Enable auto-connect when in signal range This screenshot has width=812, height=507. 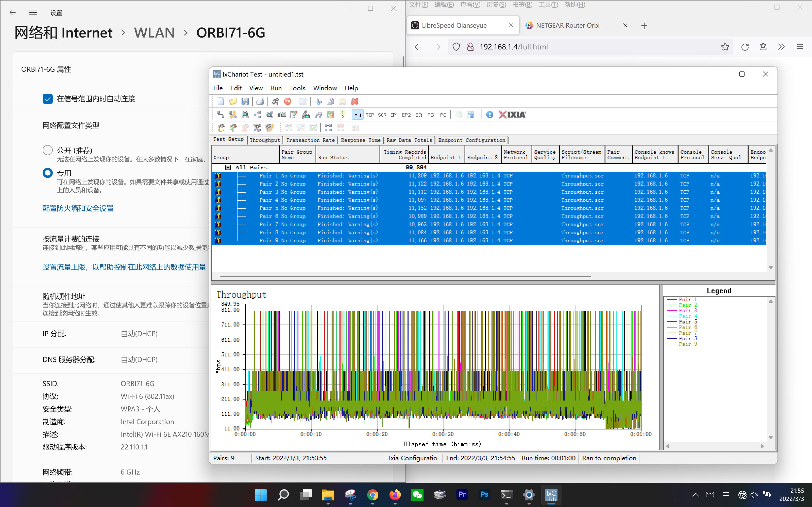[48, 99]
